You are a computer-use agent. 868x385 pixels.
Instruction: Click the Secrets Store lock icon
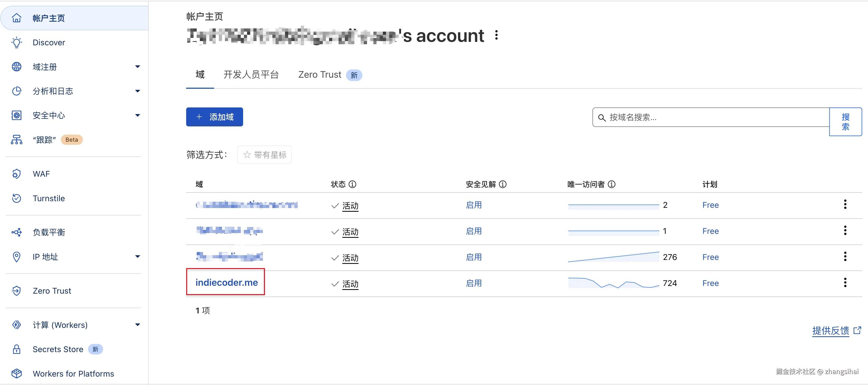pos(16,349)
